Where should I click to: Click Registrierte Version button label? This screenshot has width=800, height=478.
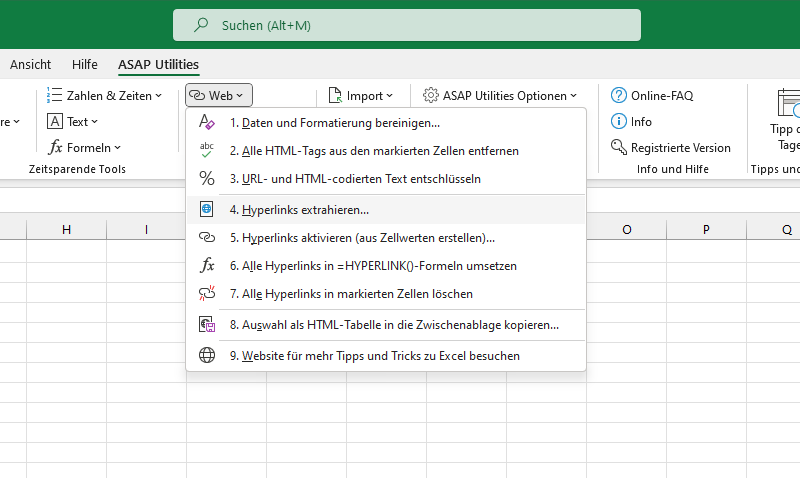(x=681, y=147)
